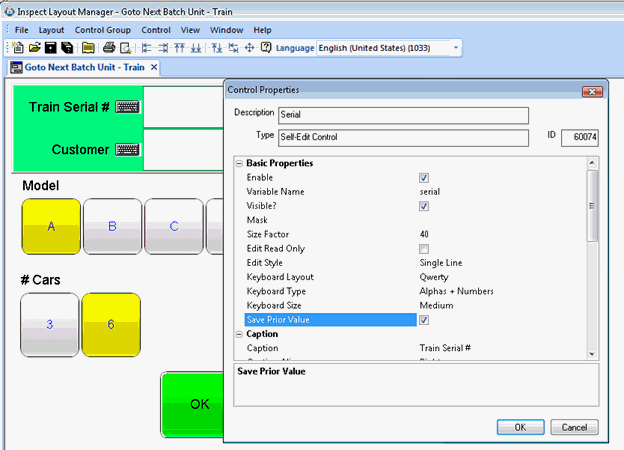
Task: Click the green OK button on layout
Action: [x=193, y=405]
